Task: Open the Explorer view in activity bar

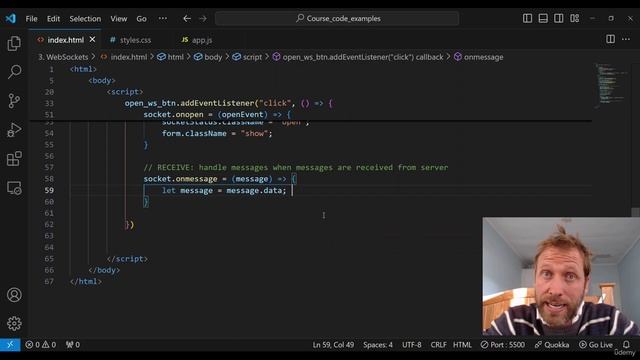Action: (14, 43)
